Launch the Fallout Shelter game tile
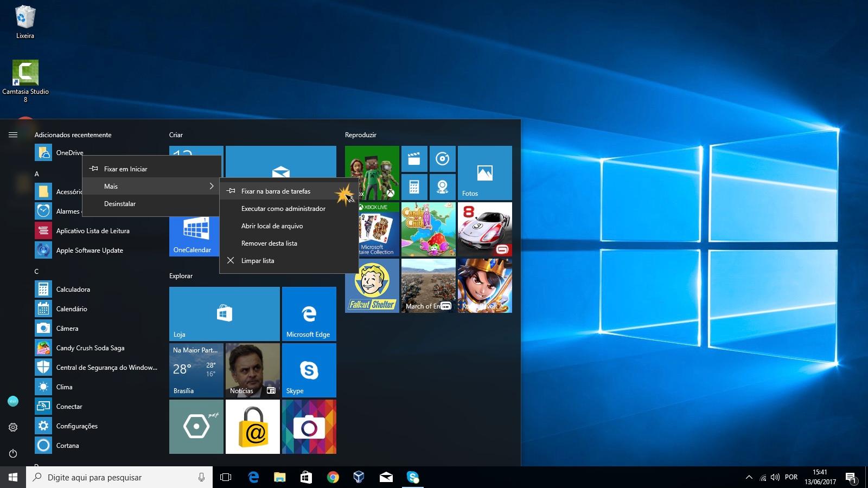The height and width of the screenshot is (488, 868). pyautogui.click(x=372, y=286)
